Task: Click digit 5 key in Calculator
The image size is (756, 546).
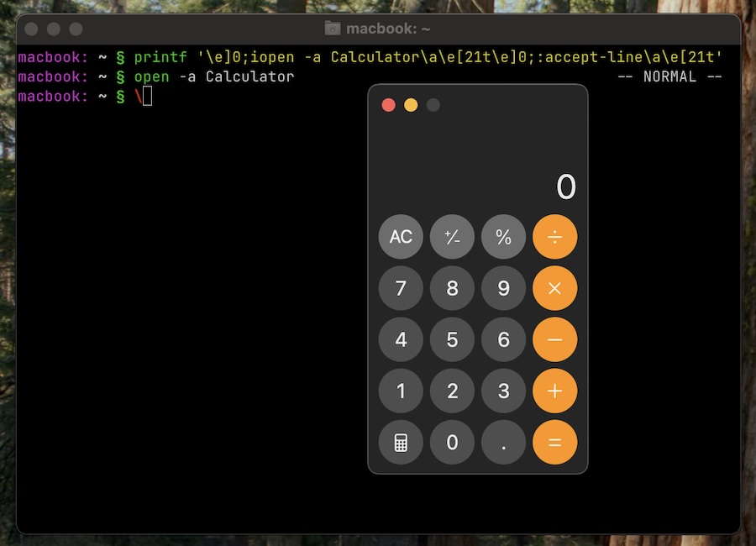Action: point(452,339)
